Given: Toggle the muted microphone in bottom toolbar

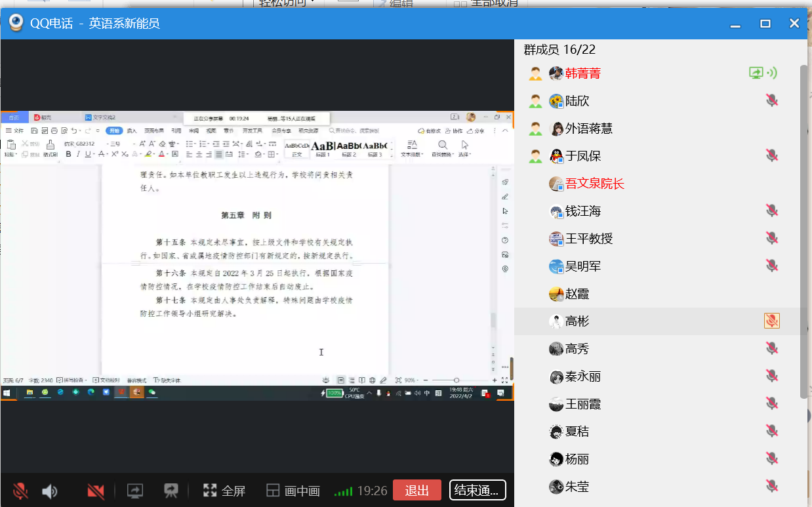Looking at the screenshot, I should coord(20,491).
